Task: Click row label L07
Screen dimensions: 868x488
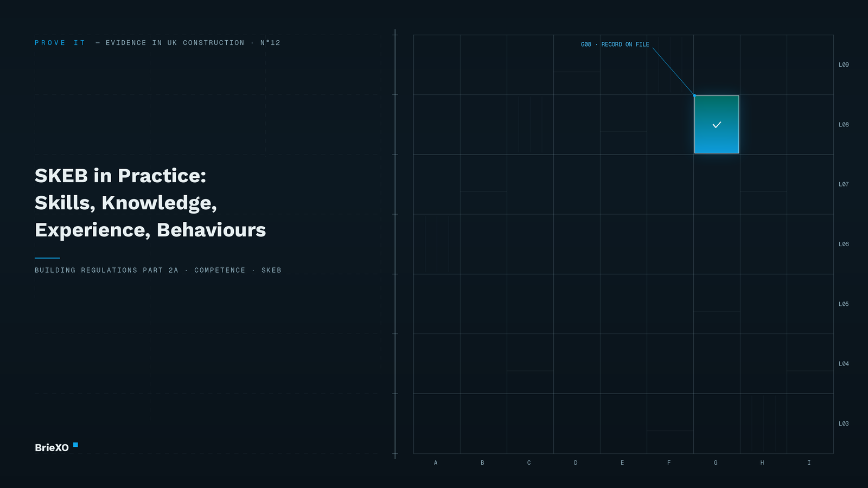Action: coord(844,184)
